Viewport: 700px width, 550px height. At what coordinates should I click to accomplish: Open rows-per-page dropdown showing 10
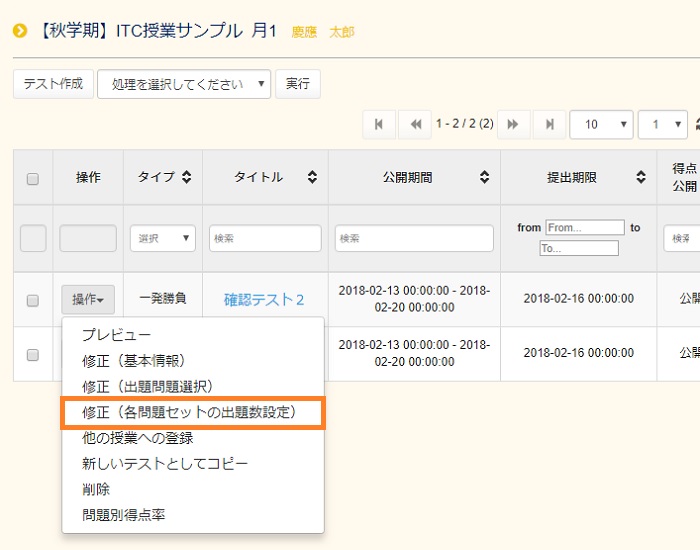(600, 124)
